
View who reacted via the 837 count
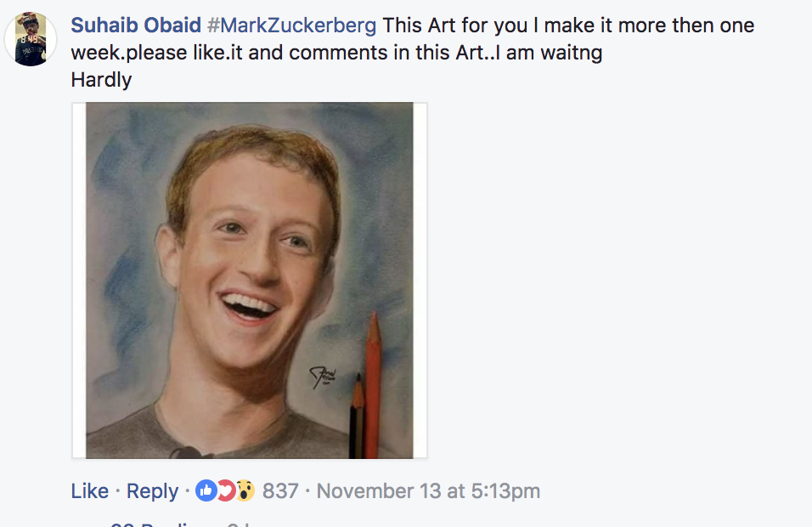pos(280,490)
